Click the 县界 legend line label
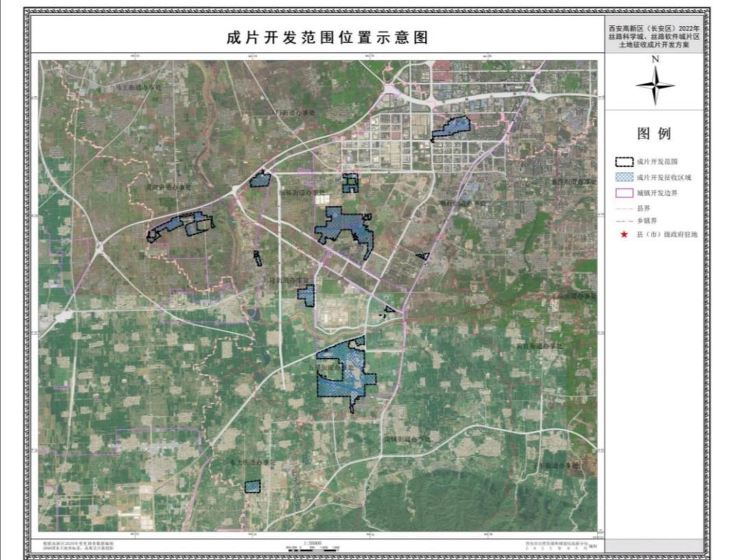 [x=643, y=208]
